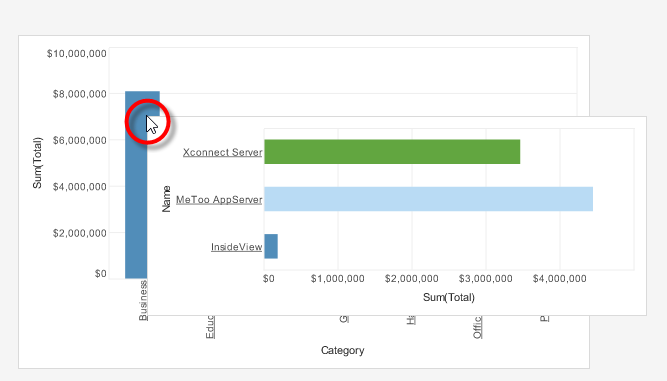
Task: Click the Business category axis label
Action: [x=143, y=300]
